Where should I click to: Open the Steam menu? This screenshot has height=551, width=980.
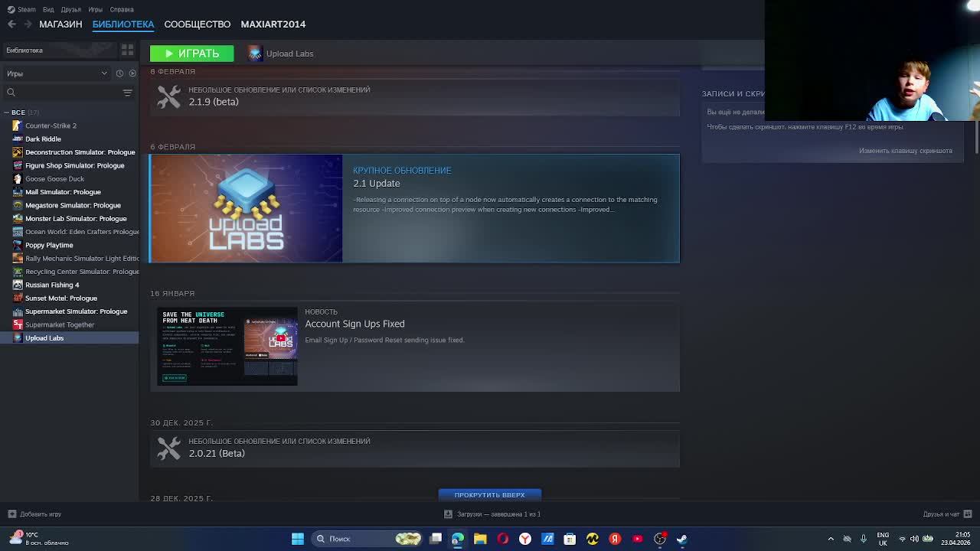pyautogui.click(x=22, y=9)
